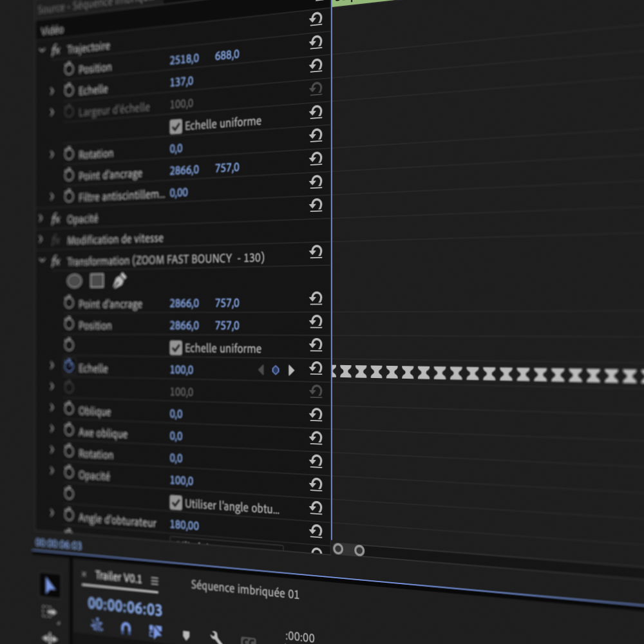The image size is (644, 644).
Task: Select the pen mask tool under Transformation
Action: click(x=119, y=281)
